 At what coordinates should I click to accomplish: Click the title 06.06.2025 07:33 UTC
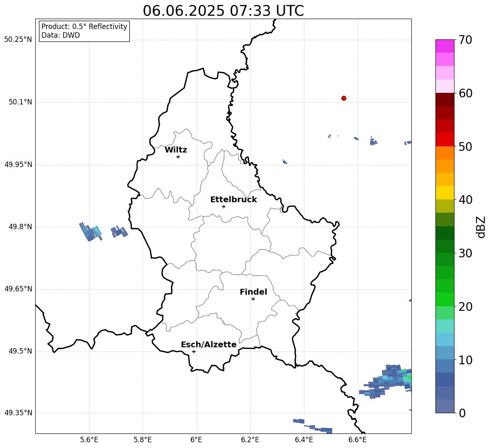223,11
